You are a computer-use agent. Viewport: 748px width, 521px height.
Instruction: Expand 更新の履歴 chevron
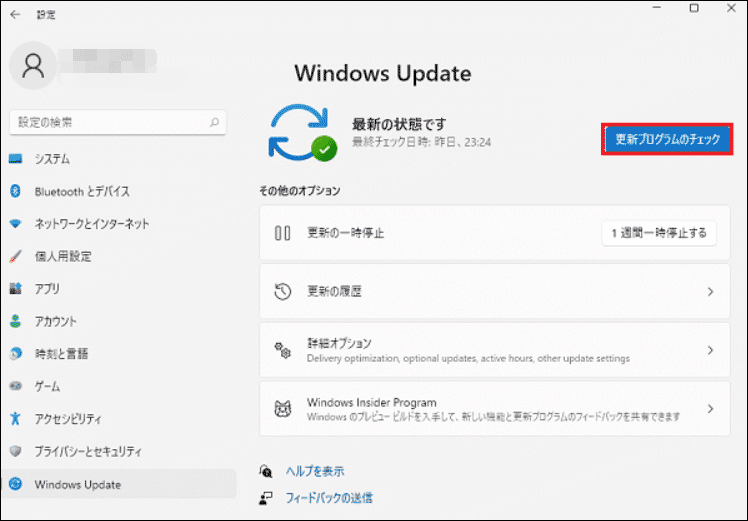pyautogui.click(x=710, y=292)
